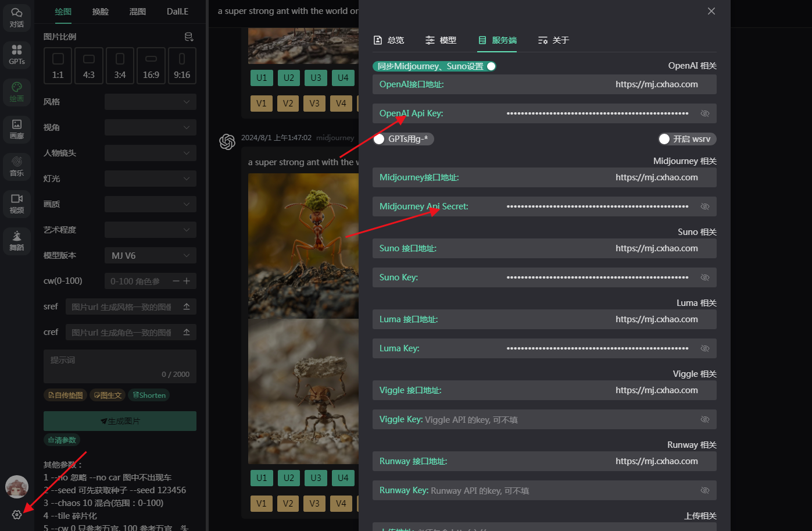The height and width of the screenshot is (531, 812).
Task: Reveal the Suno Key value
Action: coord(705,277)
